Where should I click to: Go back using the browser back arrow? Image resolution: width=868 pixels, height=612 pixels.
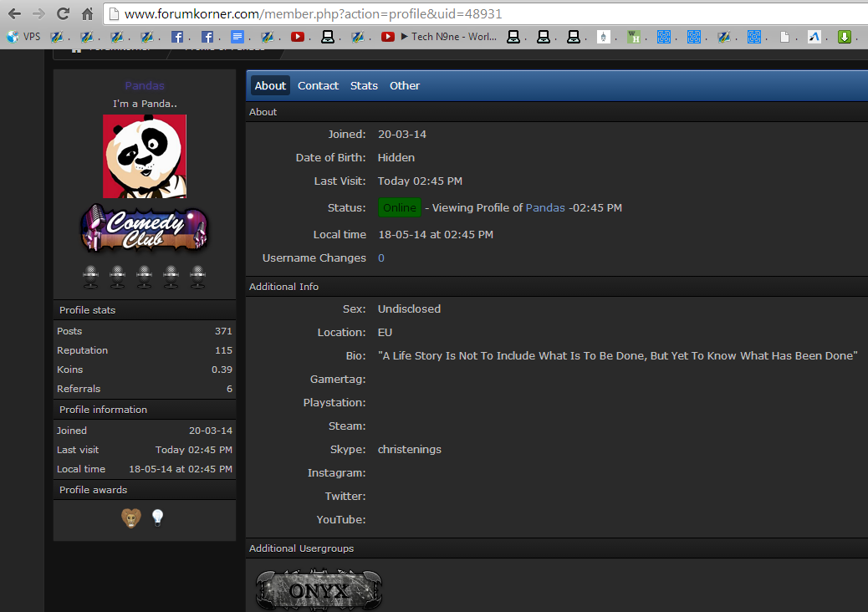tap(14, 14)
